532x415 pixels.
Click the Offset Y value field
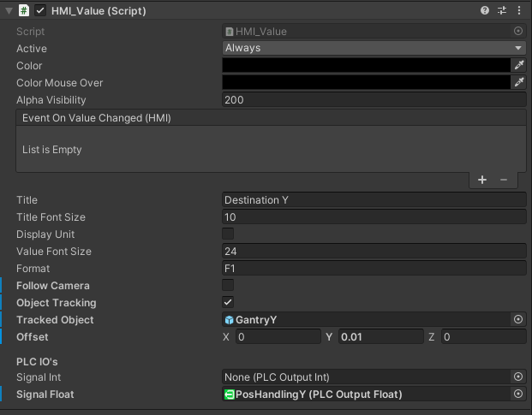[x=380, y=337]
